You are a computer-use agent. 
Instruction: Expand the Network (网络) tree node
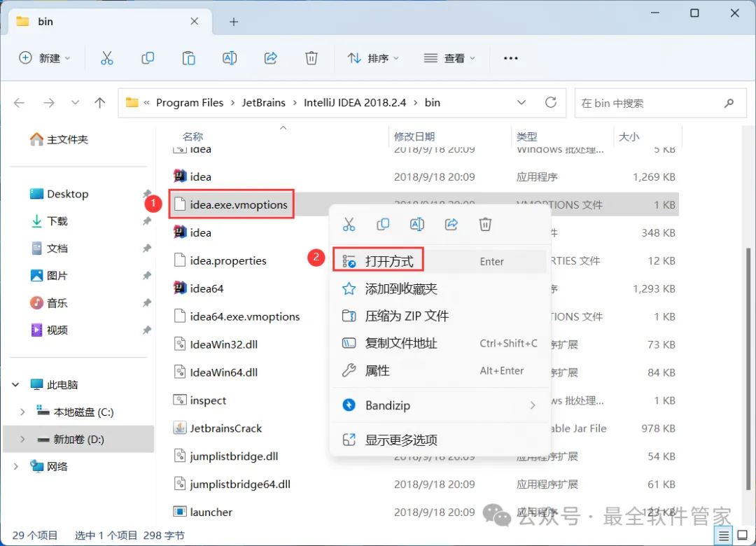(15, 466)
